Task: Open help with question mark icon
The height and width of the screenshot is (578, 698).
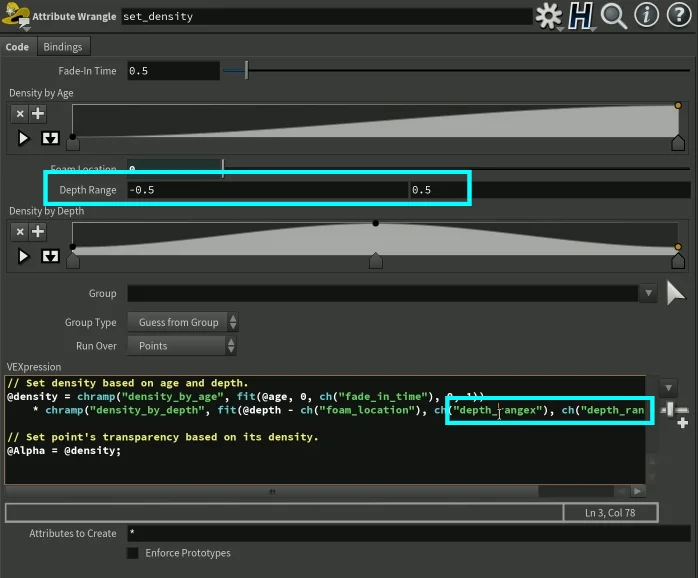Action: 679,15
